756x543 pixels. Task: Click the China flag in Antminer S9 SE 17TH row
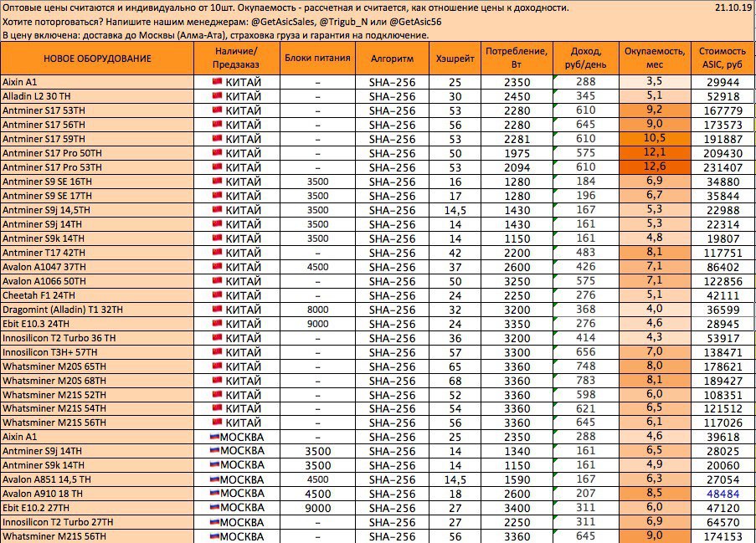point(217,195)
